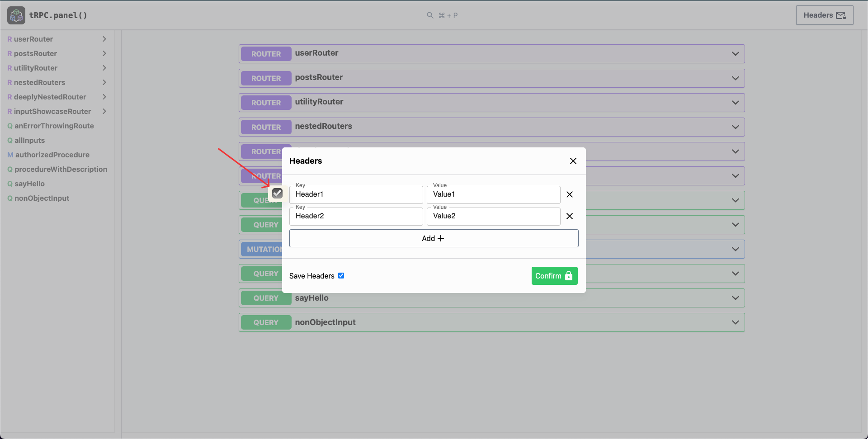Viewport: 868px width, 439px height.
Task: Click the tRPC.panel() title text
Action: point(58,15)
